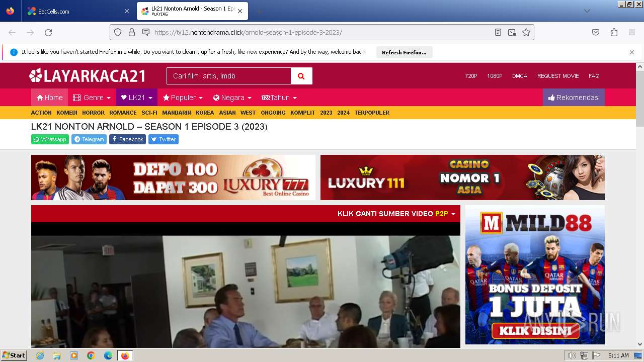Open a new tab with plus button
The width and height of the screenshot is (644, 362).
(259, 11)
